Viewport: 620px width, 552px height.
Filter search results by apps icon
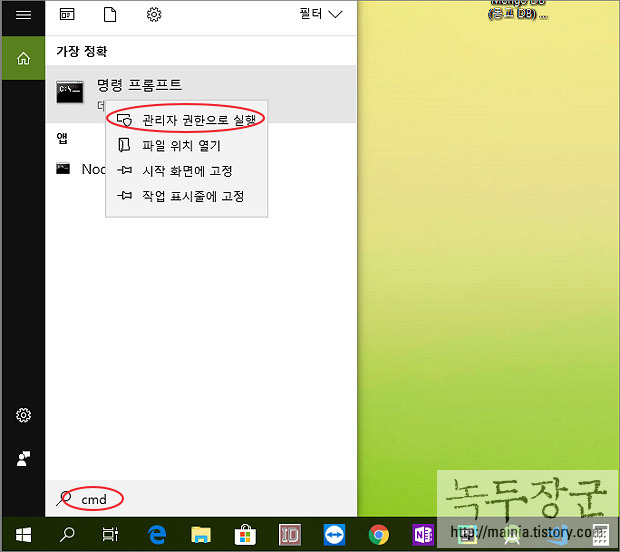click(67, 15)
